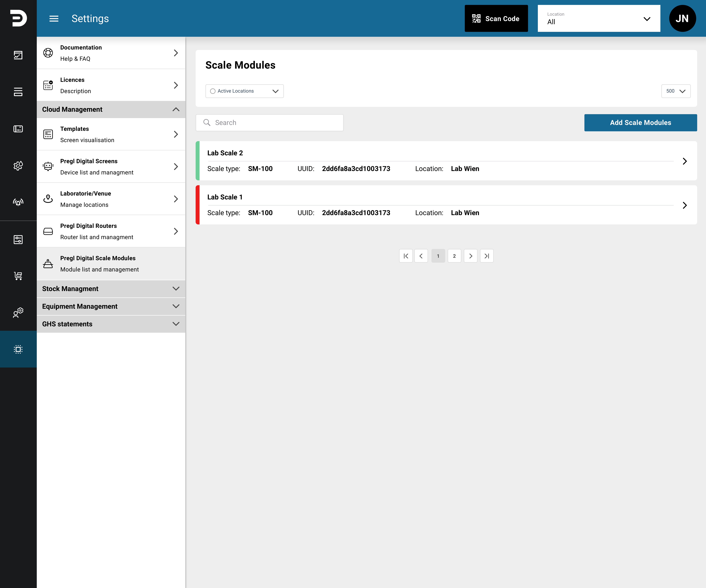Viewport: 706px width, 588px height.
Task: Open Templates Screen visualisation
Action: coord(111,134)
